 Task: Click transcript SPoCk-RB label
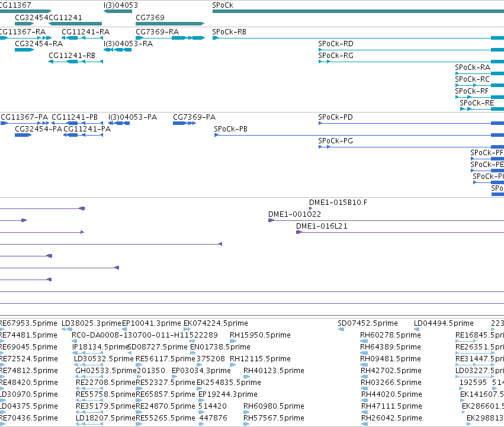tap(229, 32)
